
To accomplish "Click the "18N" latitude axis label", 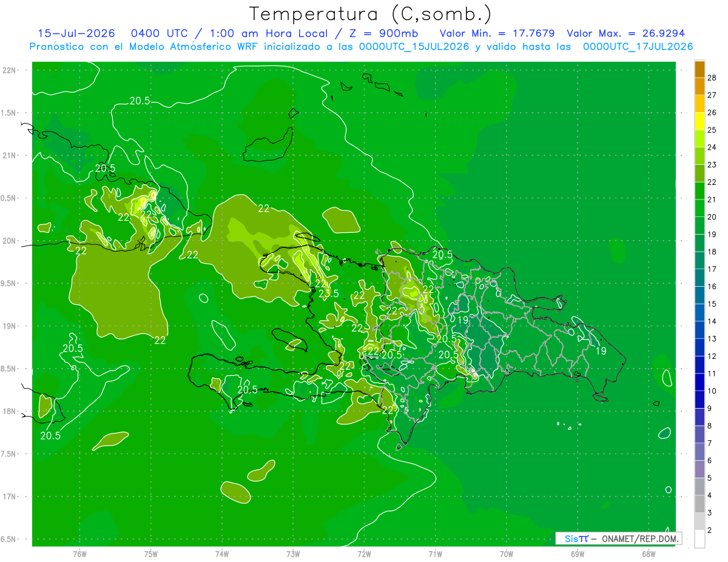I will pyautogui.click(x=9, y=412).
